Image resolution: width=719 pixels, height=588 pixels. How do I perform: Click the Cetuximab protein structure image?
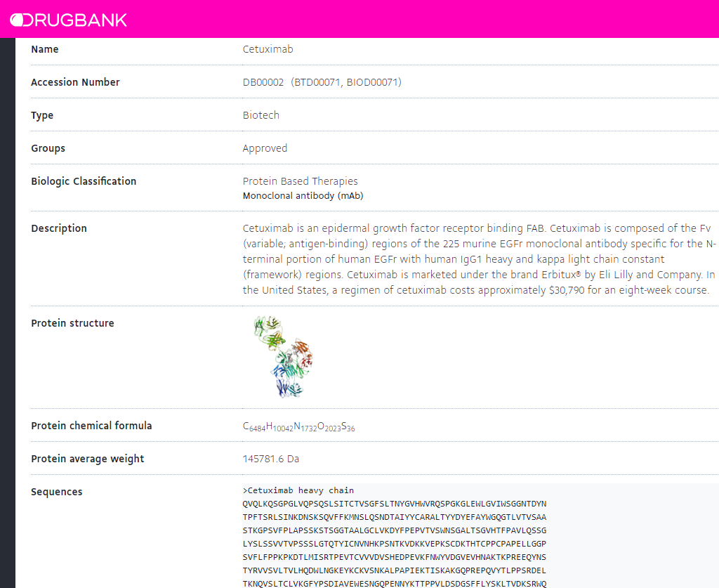(282, 357)
